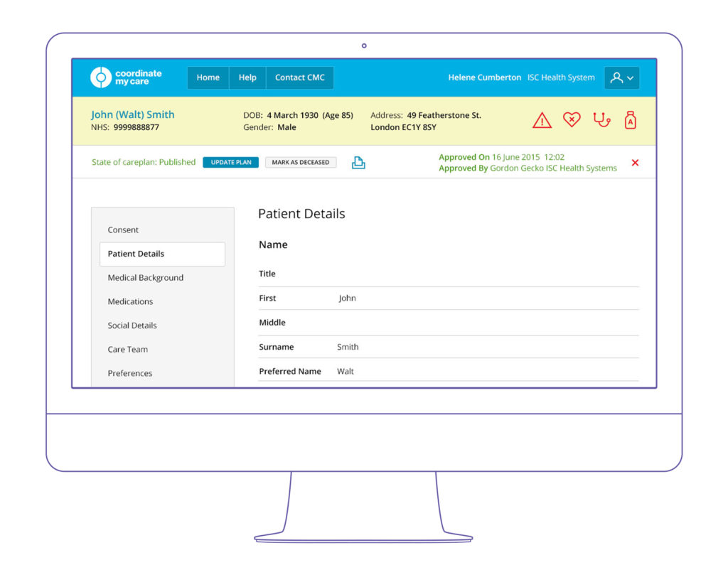
Task: Click the Coordinate My Care logo
Action: point(126,77)
